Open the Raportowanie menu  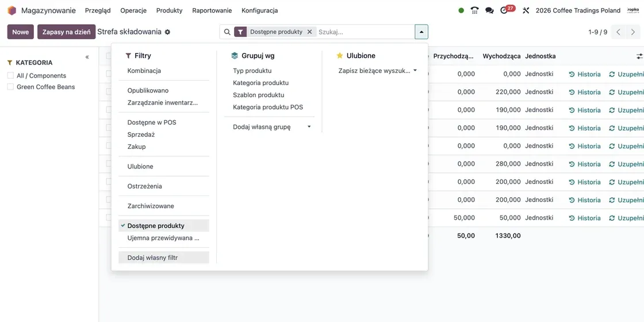pos(212,11)
